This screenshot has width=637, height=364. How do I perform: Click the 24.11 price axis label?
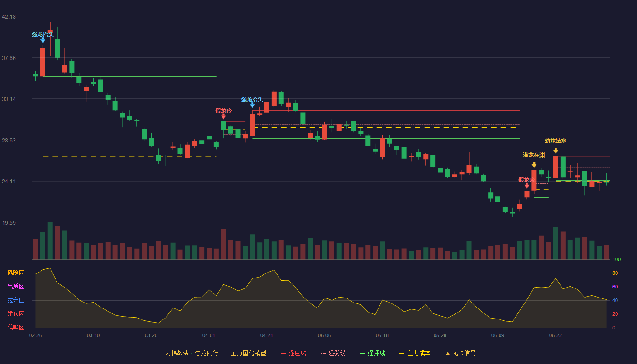tap(9, 181)
